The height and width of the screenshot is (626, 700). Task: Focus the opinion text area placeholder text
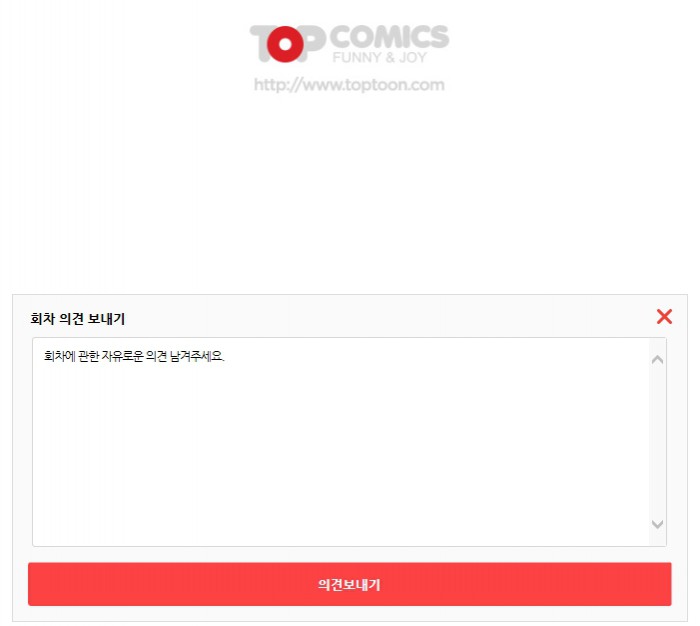(134, 356)
